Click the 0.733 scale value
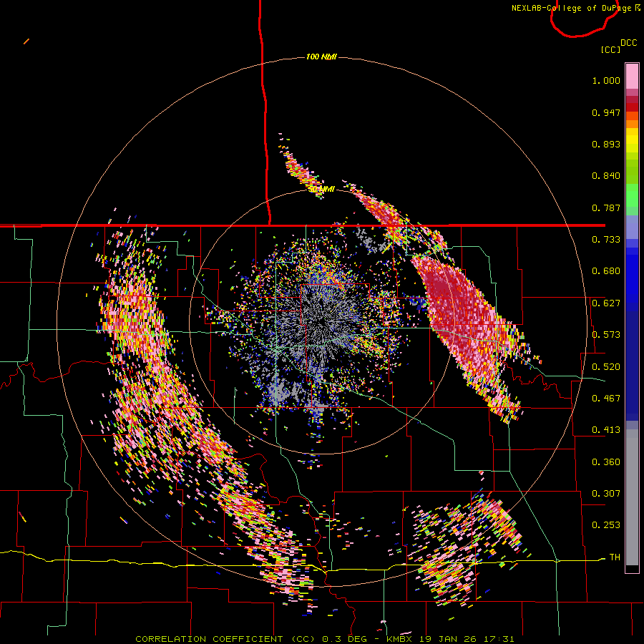 coord(606,240)
